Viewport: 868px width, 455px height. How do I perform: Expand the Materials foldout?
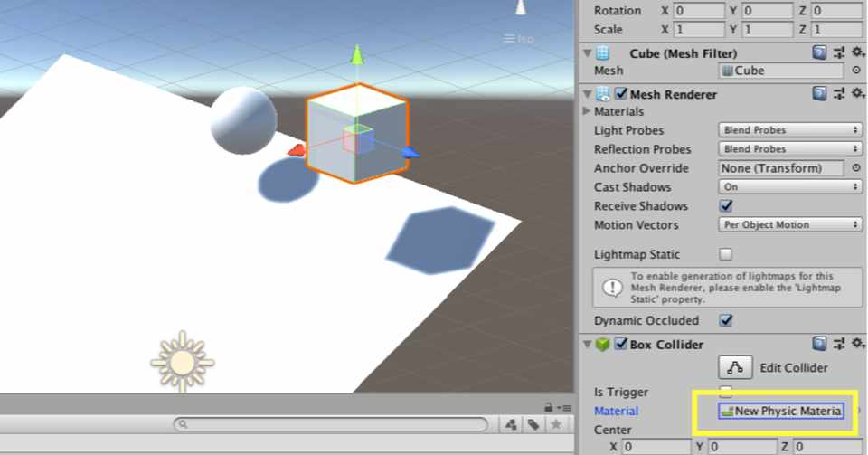tap(586, 110)
